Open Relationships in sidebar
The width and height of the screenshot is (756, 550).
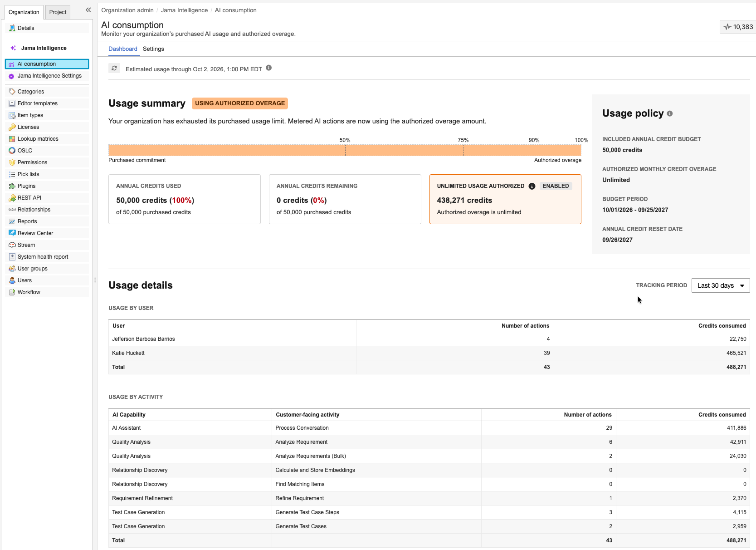pyautogui.click(x=47, y=210)
